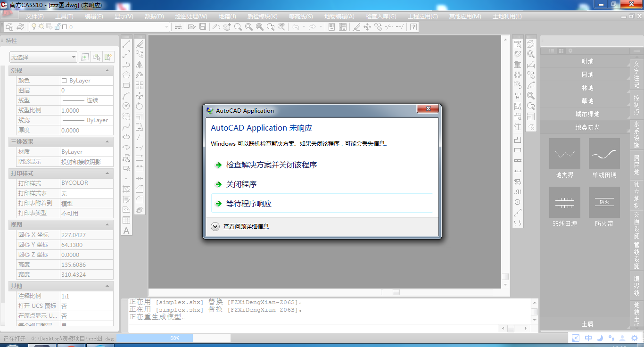
Task: Select the revision cloud tool
Action: (x=126, y=116)
